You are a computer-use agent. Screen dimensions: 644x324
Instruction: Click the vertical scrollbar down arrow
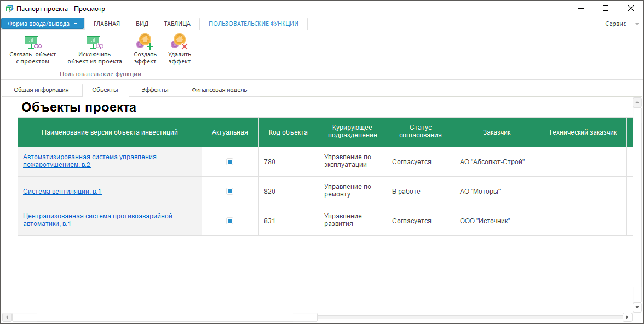point(637,307)
